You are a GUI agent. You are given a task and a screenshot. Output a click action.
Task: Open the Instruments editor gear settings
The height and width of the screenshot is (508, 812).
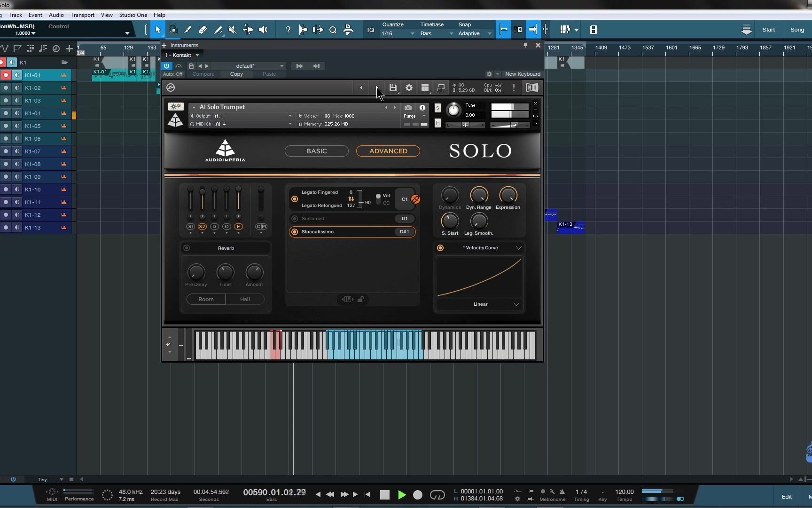tap(489, 74)
